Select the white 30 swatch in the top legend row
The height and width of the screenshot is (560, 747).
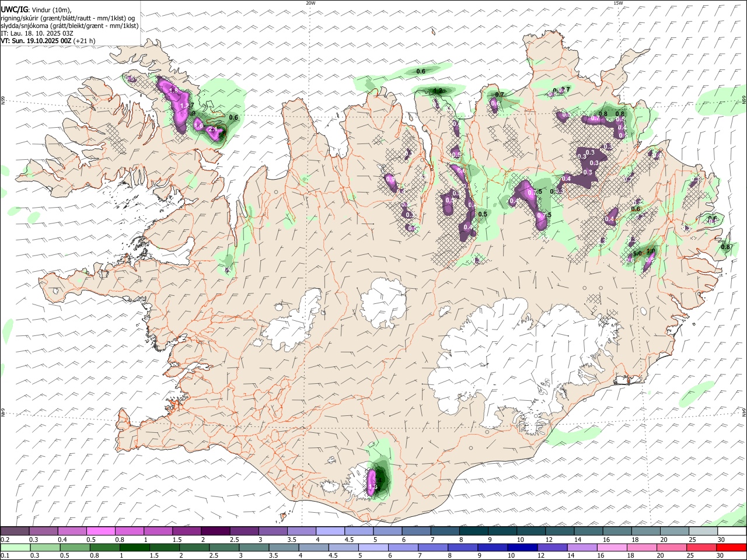[731, 531]
